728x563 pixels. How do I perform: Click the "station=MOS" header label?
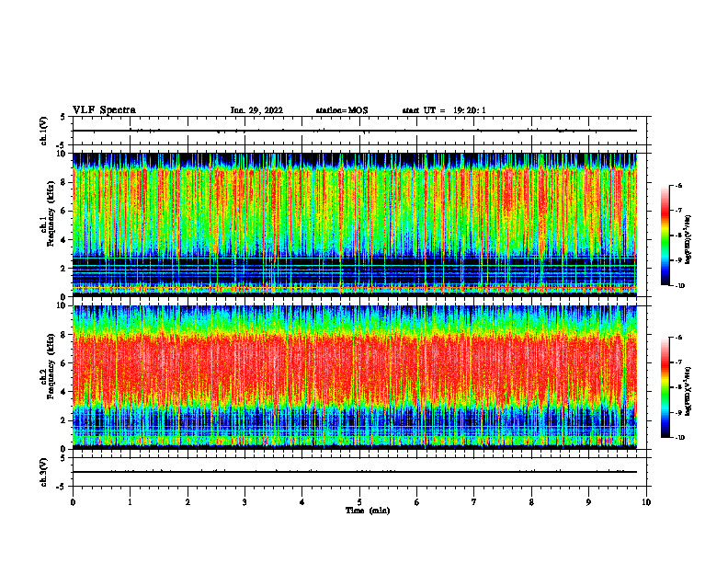coord(342,110)
